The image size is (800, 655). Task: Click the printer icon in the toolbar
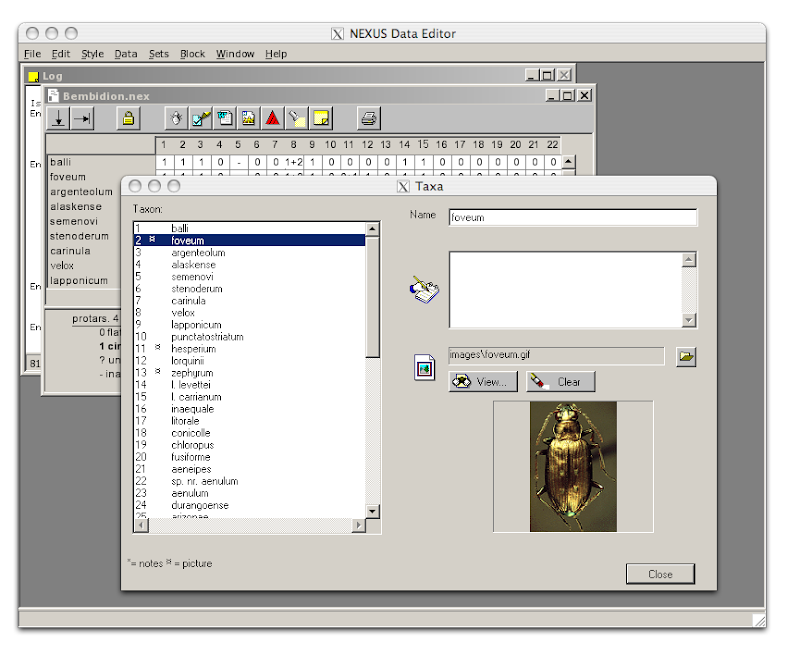pyautogui.click(x=369, y=119)
